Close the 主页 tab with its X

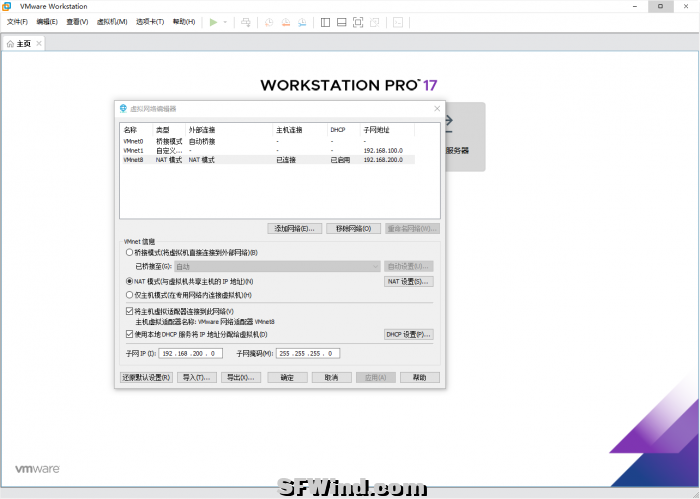(39, 43)
